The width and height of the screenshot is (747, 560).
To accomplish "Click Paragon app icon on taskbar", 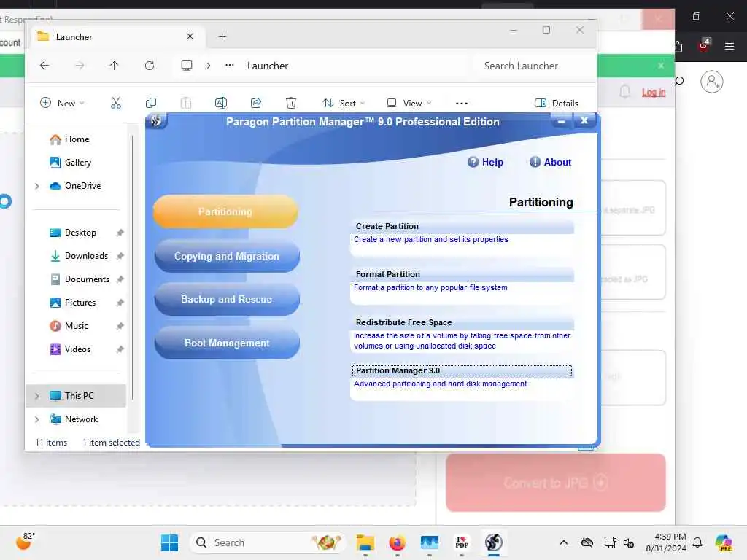I will tap(494, 542).
